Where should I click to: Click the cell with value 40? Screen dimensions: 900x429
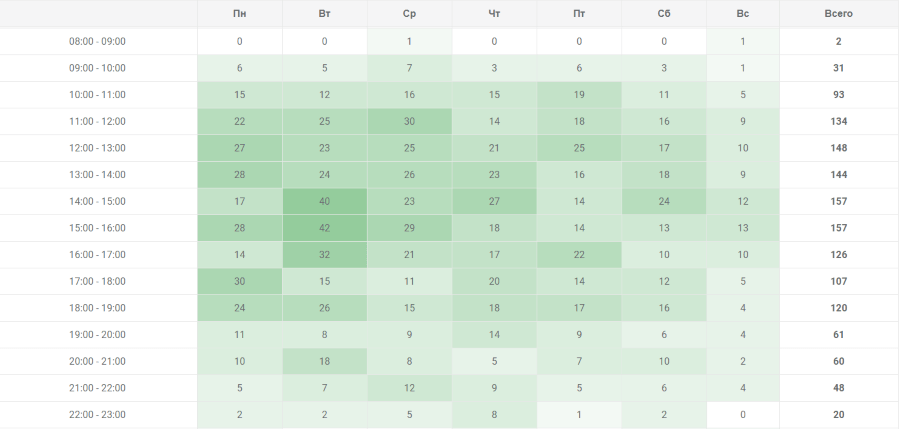click(x=324, y=202)
